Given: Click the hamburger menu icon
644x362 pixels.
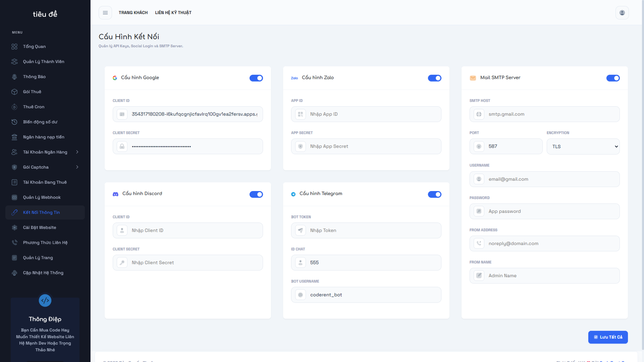Looking at the screenshot, I should click(x=105, y=13).
